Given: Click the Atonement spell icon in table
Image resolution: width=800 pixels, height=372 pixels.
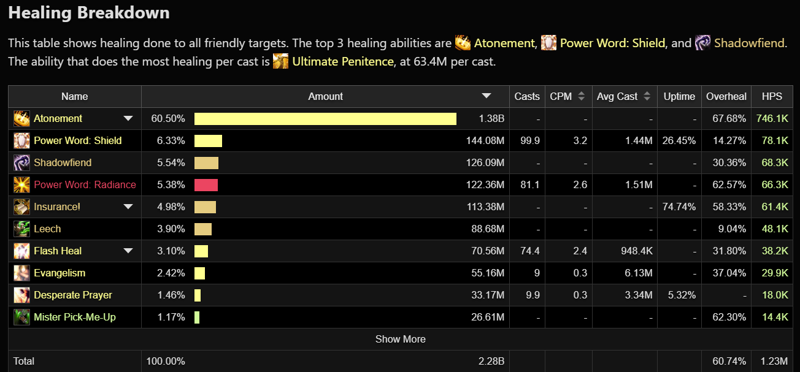Looking at the screenshot, I should (21, 118).
